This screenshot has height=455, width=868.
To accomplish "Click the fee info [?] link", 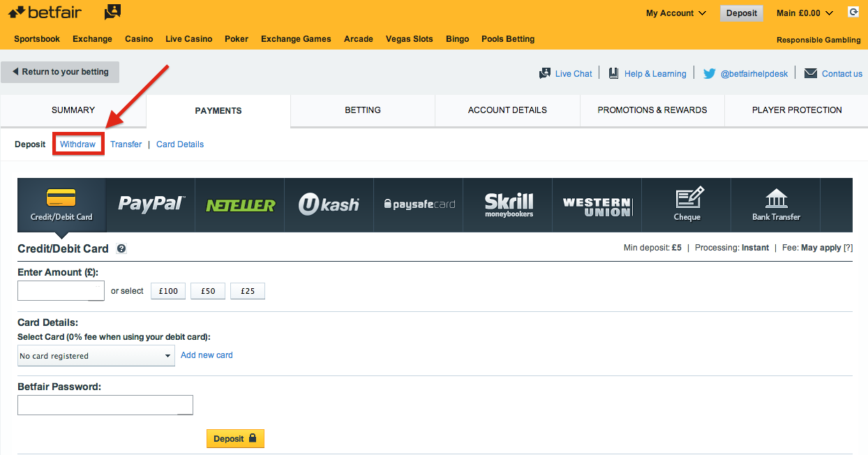I will click(x=848, y=248).
